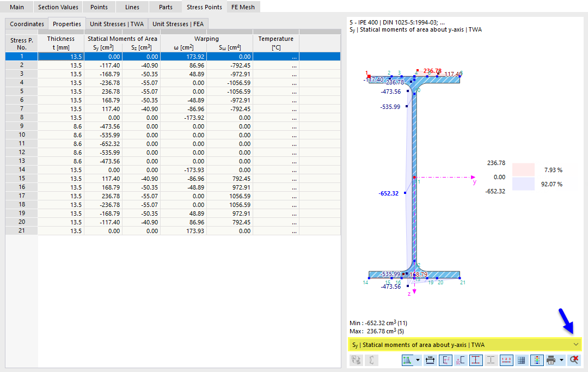Viewport: 588px width, 372px height.
Task: Toggle the FE mesh grid display
Action: point(522,360)
